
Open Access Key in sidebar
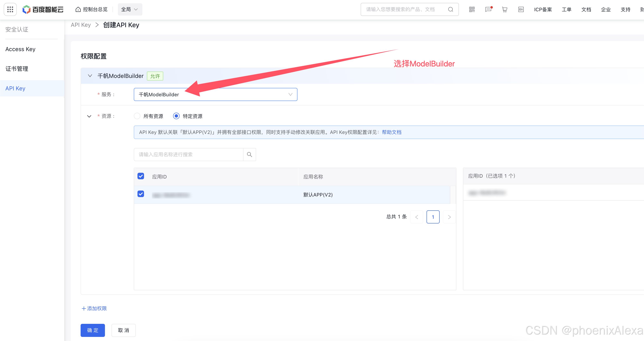tap(20, 49)
